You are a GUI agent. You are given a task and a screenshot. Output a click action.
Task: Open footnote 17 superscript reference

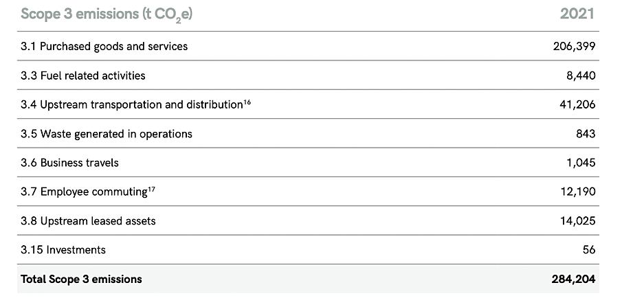point(154,189)
